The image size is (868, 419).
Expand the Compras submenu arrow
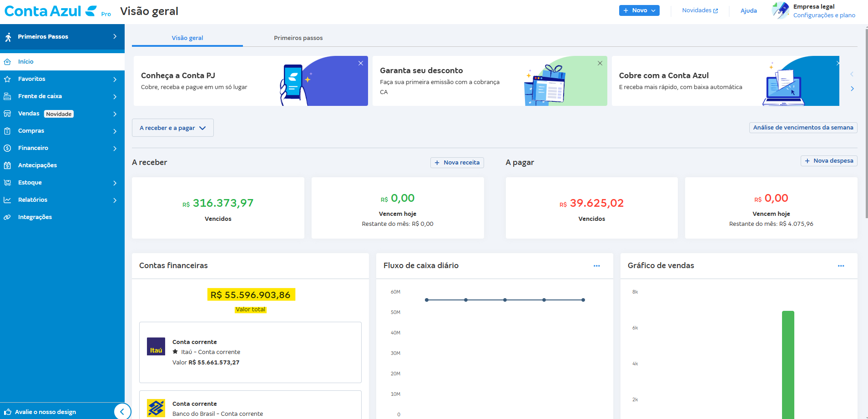115,131
